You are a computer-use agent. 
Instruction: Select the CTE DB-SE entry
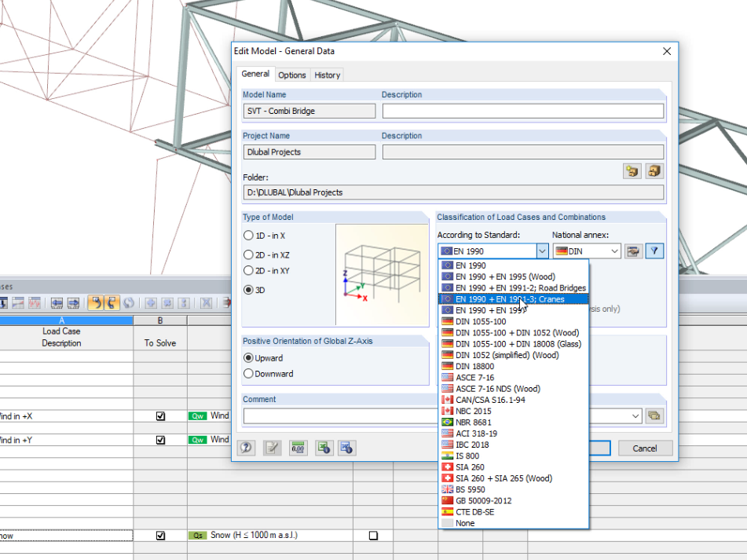tap(513, 512)
